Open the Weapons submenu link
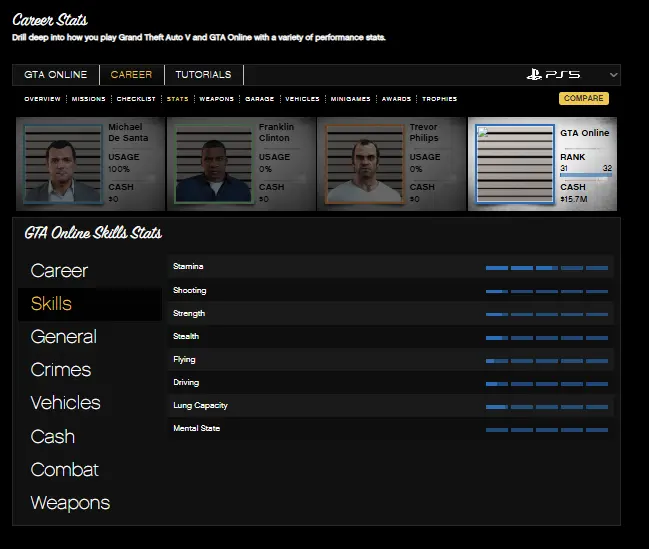 [x=216, y=99]
